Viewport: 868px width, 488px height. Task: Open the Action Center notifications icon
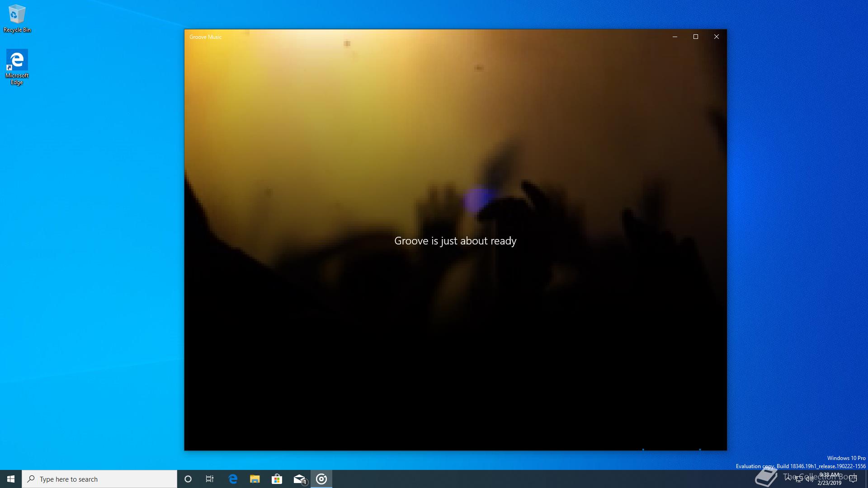click(853, 479)
